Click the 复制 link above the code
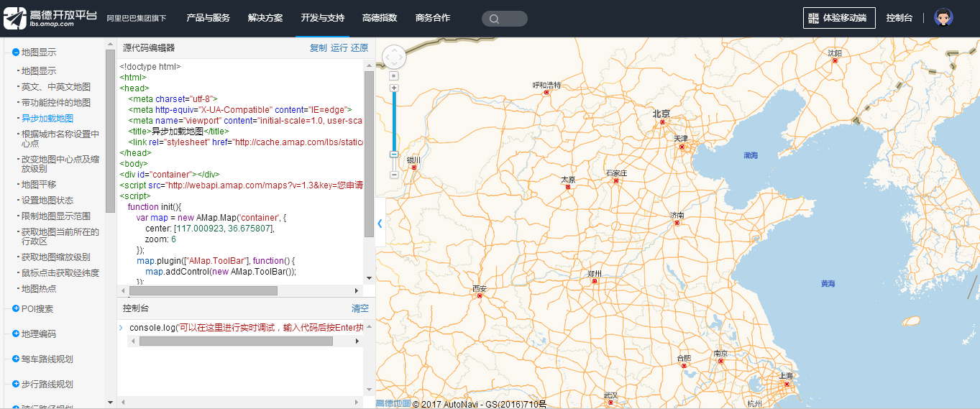This screenshot has width=980, height=409. pos(318,48)
